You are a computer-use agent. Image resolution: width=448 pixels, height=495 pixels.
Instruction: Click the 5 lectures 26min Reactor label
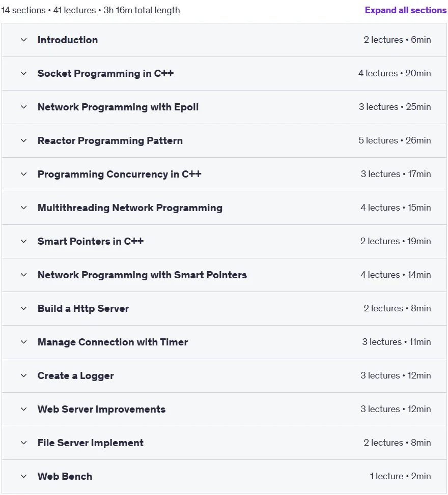395,140
